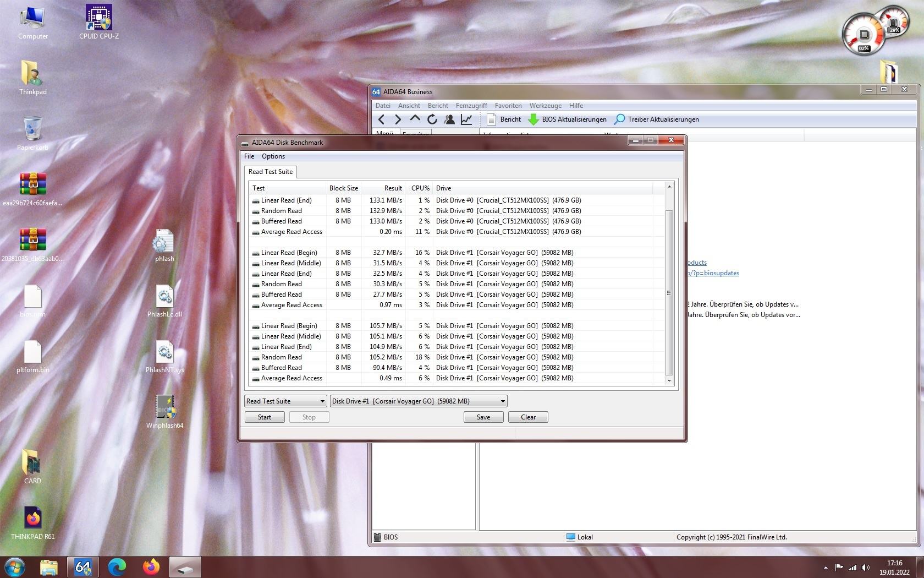This screenshot has height=578, width=924.
Task: Open user management icon in AIDA64 toolbar
Action: coord(449,119)
